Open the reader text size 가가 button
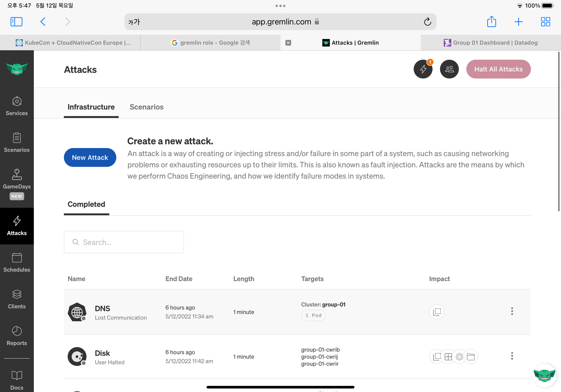This screenshot has width=561, height=392. click(x=134, y=22)
